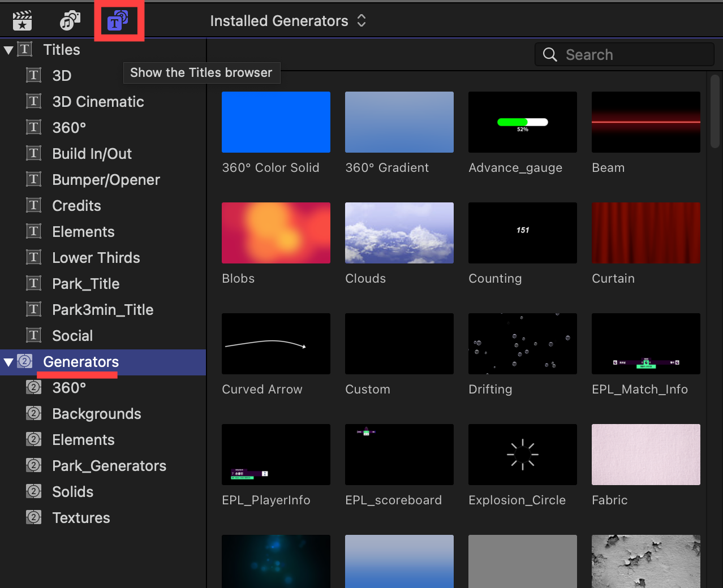Click the magnifying glass search icon

point(550,54)
